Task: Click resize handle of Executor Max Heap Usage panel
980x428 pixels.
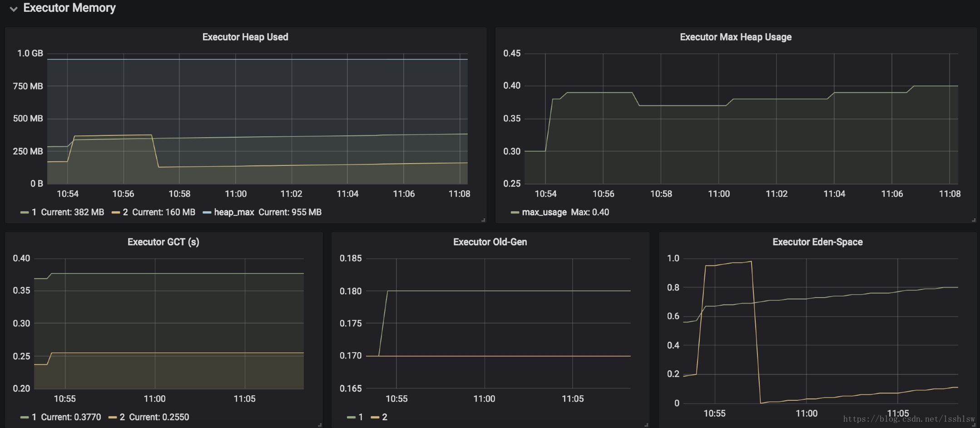Action: point(973,220)
